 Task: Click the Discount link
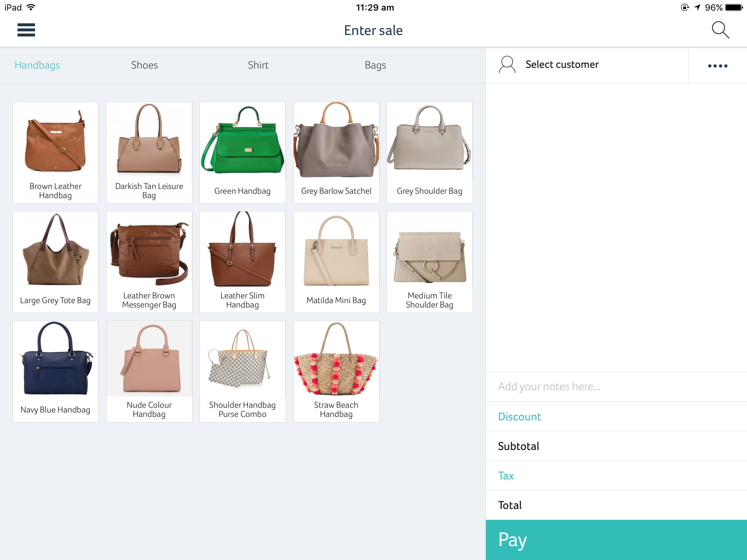coord(519,416)
